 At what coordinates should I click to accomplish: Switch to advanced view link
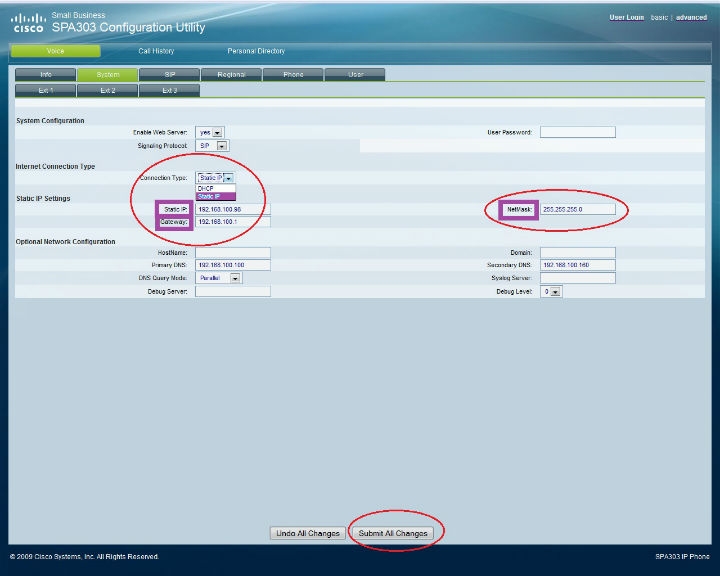tap(691, 18)
